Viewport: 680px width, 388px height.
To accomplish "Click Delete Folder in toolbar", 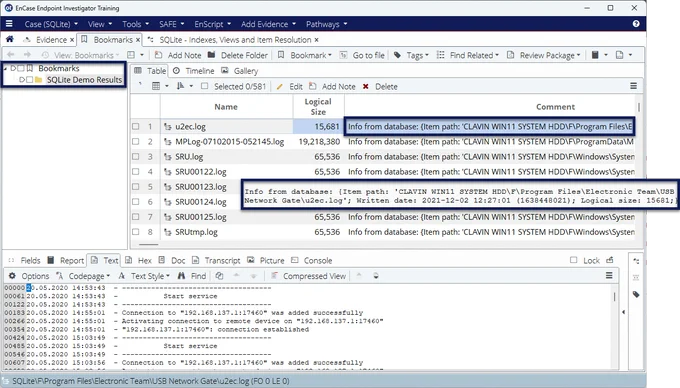I will (x=238, y=55).
